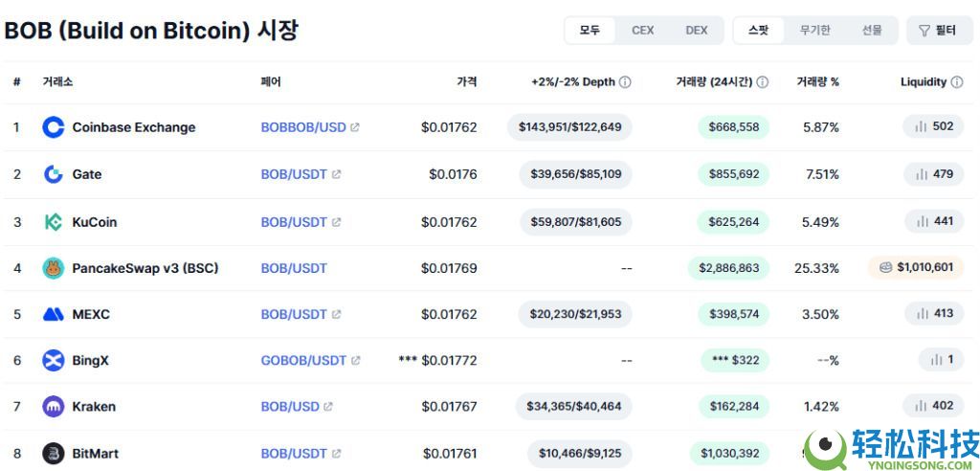Select the 무기한 market type tab
This screenshot has width=980, height=471.
pos(814,30)
